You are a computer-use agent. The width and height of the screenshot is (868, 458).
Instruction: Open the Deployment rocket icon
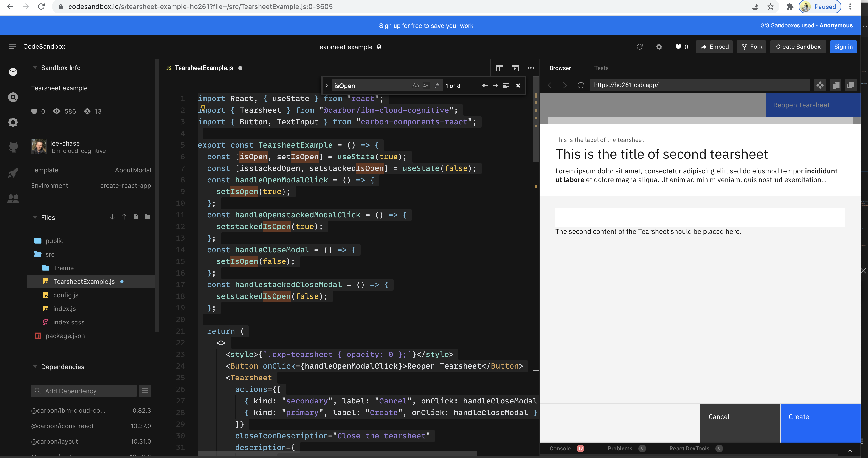point(13,173)
